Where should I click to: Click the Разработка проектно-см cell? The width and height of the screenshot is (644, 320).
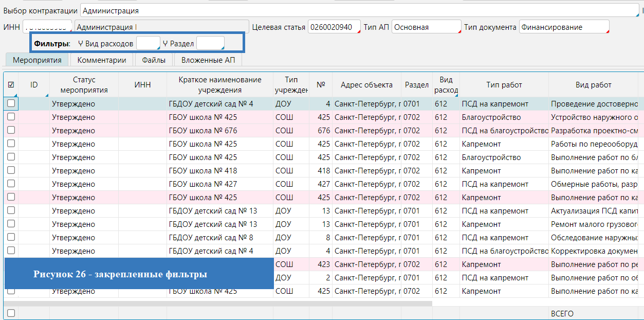594,131
